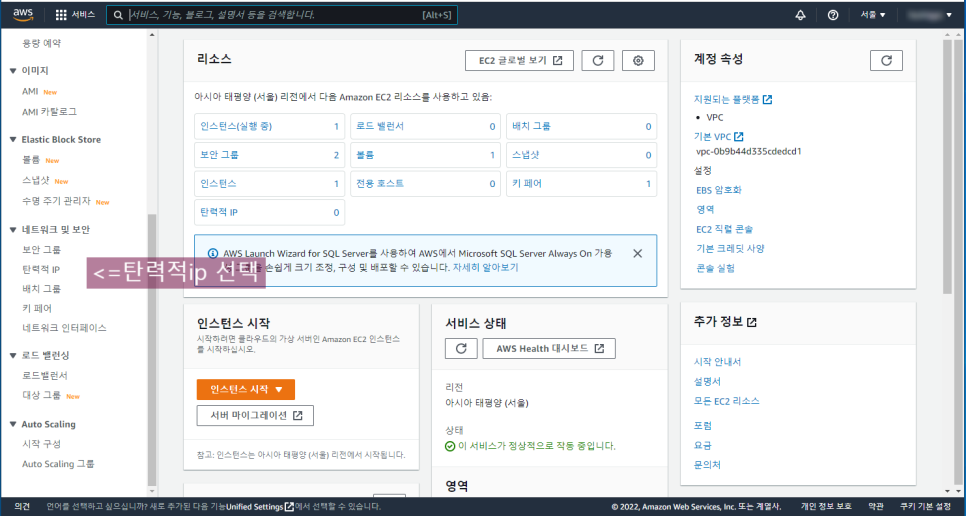Screen dimensions: 966x516
Task: Open 지원되는 플랫폼 link
Action: click(733, 99)
